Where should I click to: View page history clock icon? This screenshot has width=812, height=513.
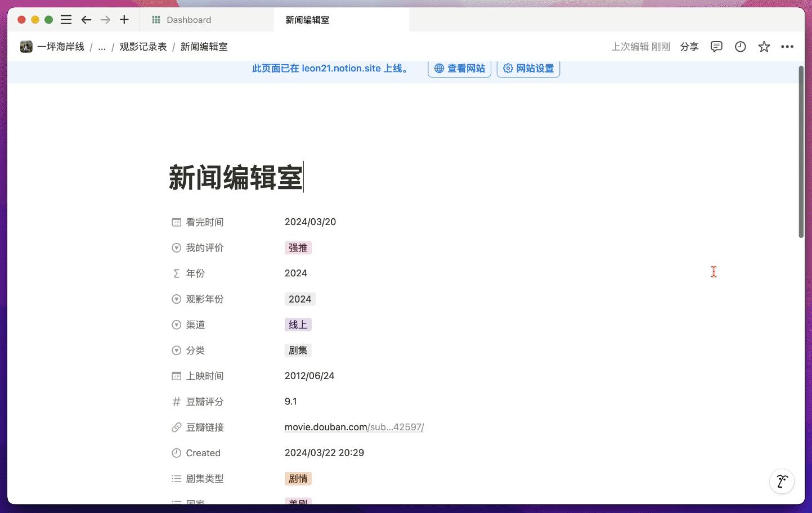[x=741, y=47]
